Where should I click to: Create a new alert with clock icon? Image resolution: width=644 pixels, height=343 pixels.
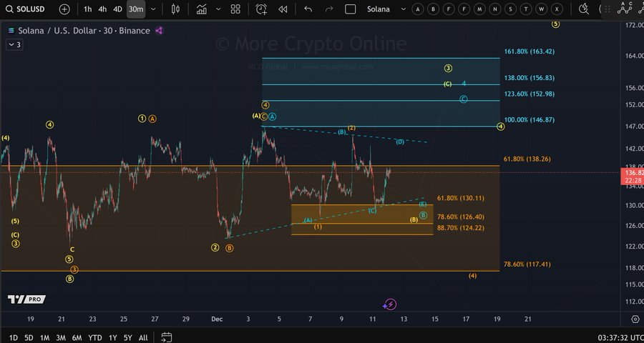point(261,9)
